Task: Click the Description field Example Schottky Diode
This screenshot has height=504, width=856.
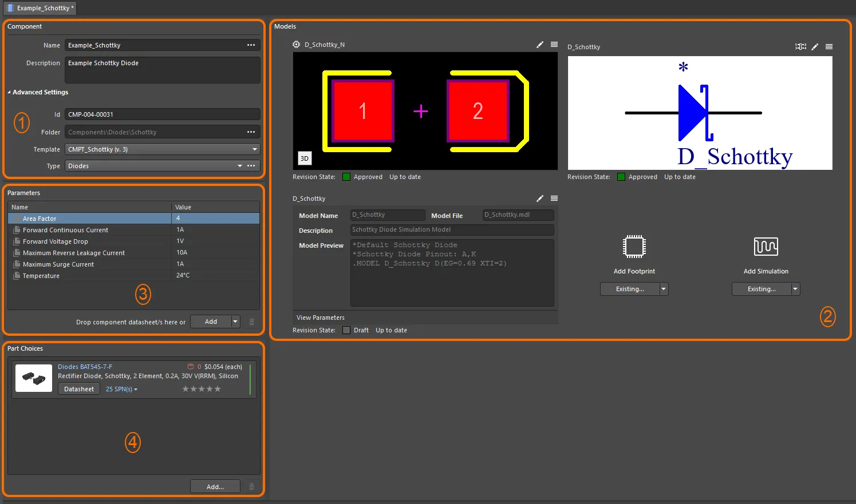Action: click(163, 70)
